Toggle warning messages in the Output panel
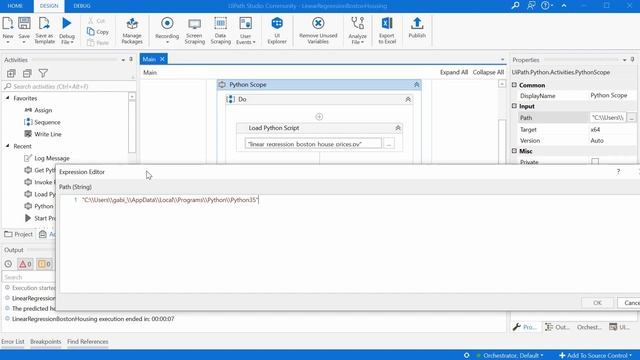Viewport: 640px width, 360px height. point(44,264)
